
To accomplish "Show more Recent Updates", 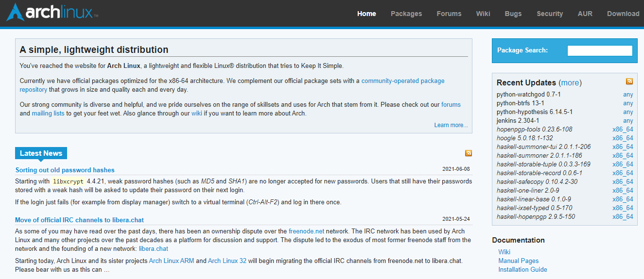I will click(x=570, y=83).
